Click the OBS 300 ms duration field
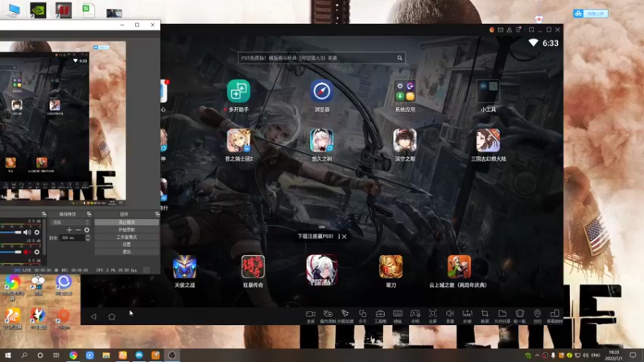Viewport: 644px width, 362px height. 72,238
